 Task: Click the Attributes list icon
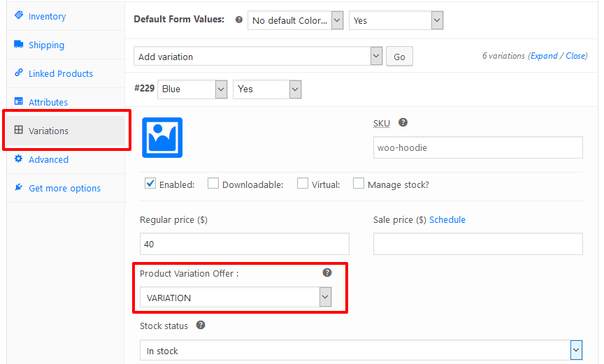pos(18,101)
